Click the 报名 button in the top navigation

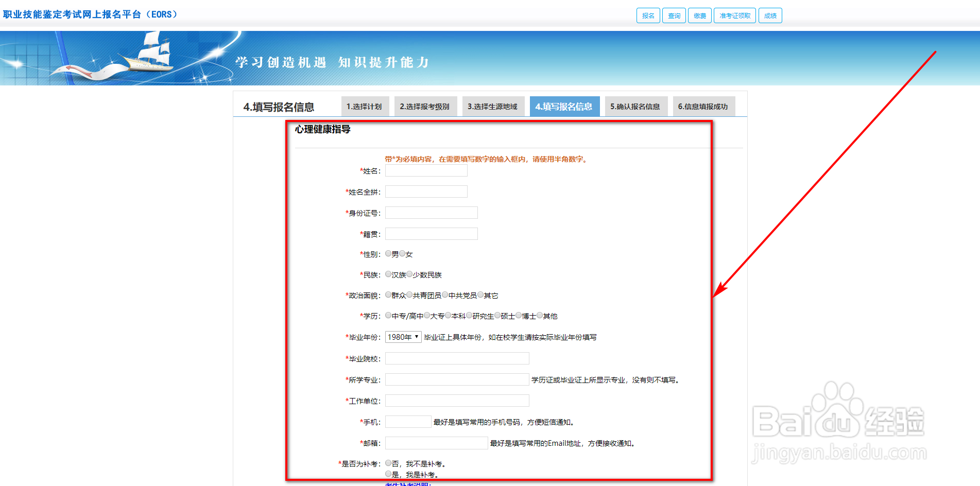click(x=648, y=15)
